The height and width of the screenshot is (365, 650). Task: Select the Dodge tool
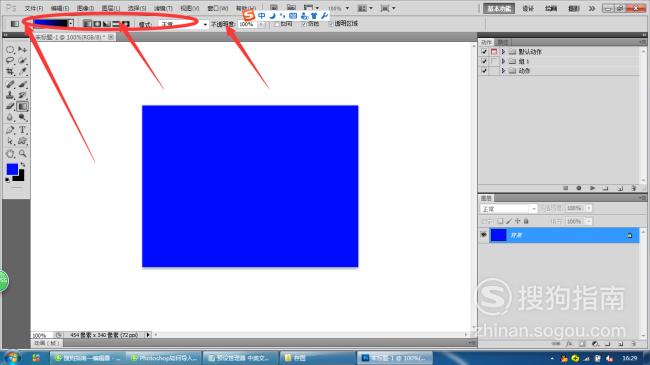coord(22,117)
